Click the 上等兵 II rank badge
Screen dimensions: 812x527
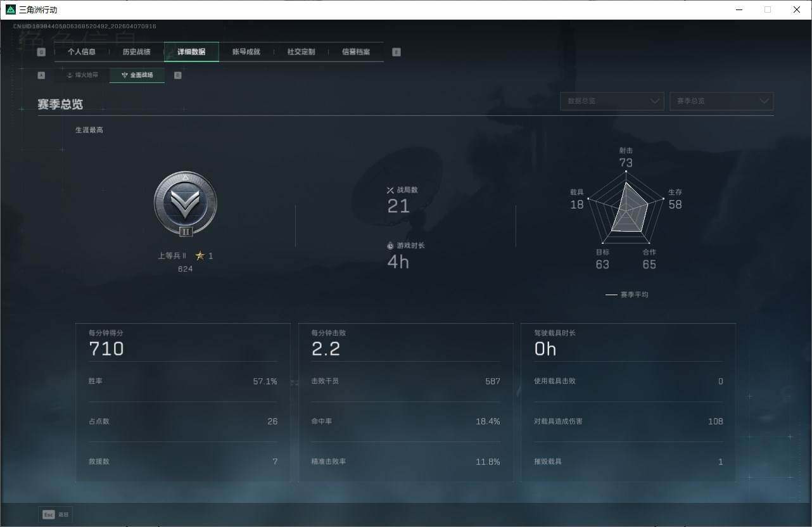click(x=186, y=204)
